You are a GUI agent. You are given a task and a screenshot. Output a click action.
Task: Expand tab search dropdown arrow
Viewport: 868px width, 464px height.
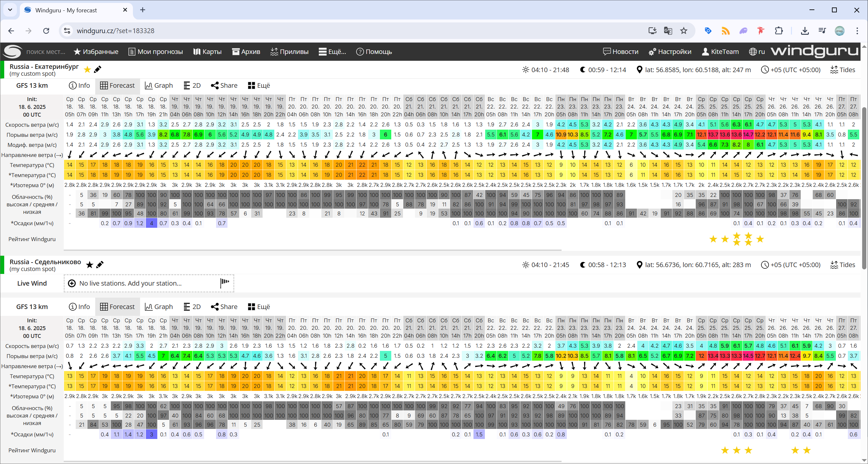[x=10, y=10]
